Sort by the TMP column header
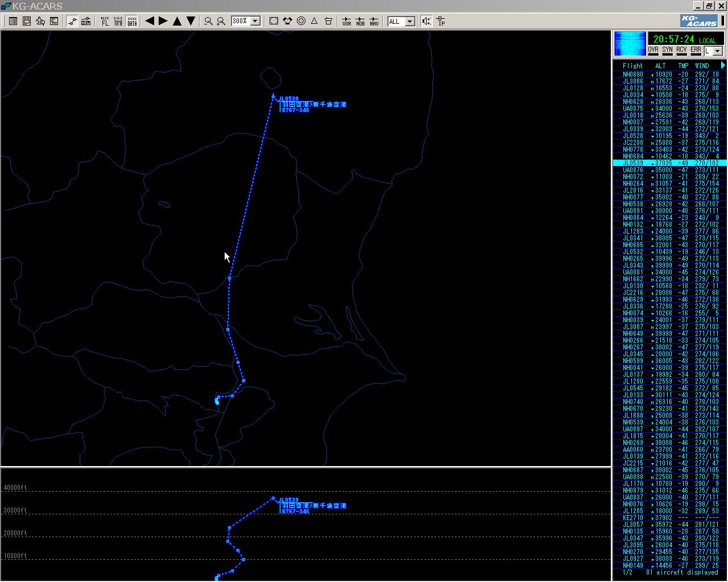728x582 pixels. coord(683,65)
